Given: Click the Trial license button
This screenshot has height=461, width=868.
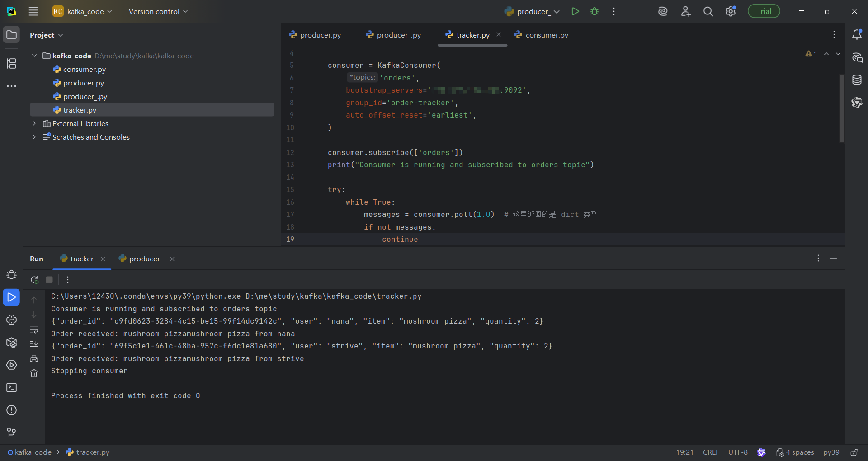Looking at the screenshot, I should 764,11.
